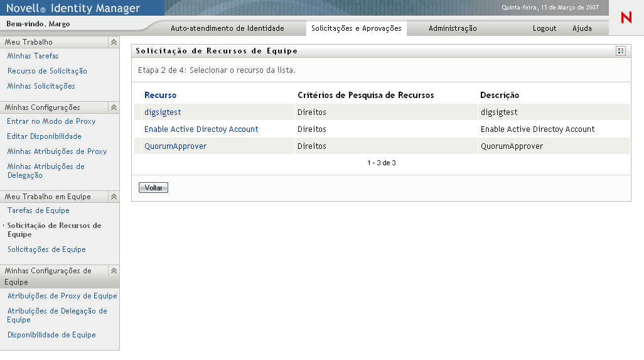The image size is (644, 360).
Task: Open Tarefas de Equipe
Action: pyautogui.click(x=38, y=210)
